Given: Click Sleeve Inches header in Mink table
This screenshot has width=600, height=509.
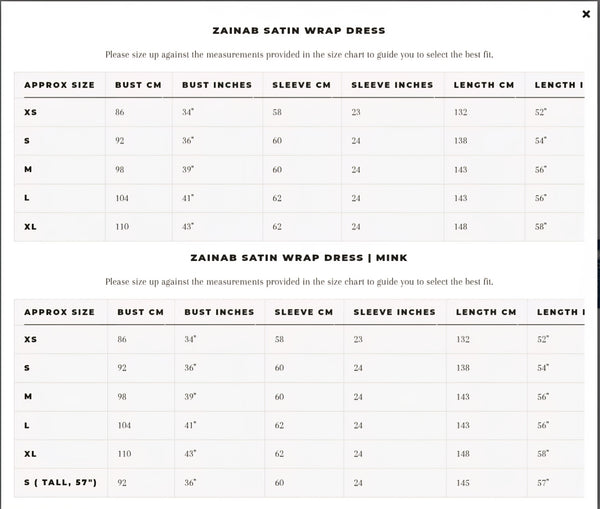Looking at the screenshot, I should (394, 312).
